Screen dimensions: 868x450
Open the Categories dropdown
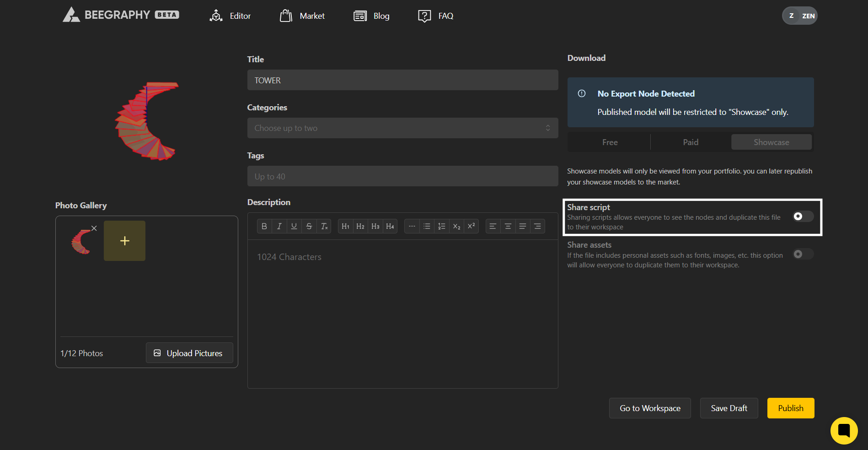tap(402, 128)
